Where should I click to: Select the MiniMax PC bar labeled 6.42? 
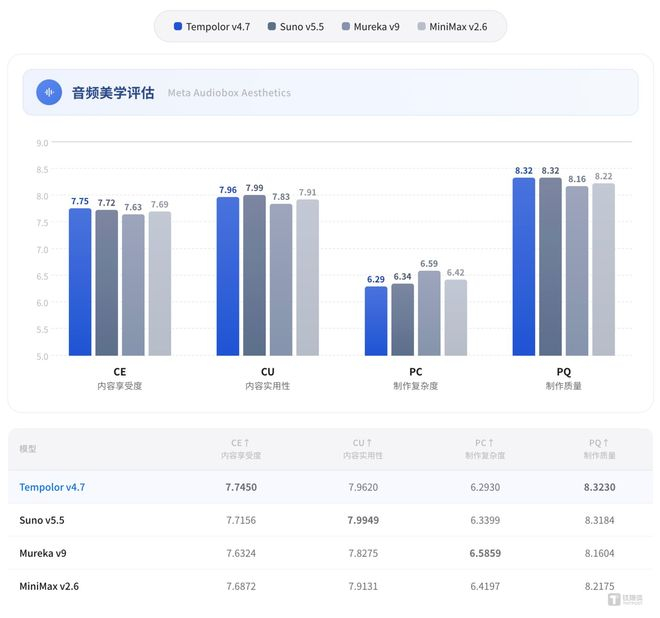point(455,318)
